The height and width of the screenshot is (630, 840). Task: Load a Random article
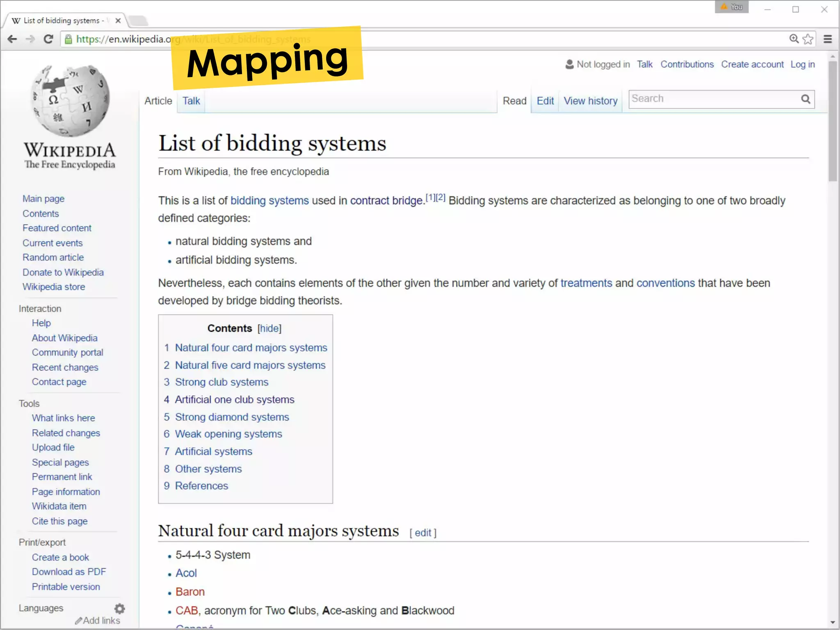click(x=53, y=258)
